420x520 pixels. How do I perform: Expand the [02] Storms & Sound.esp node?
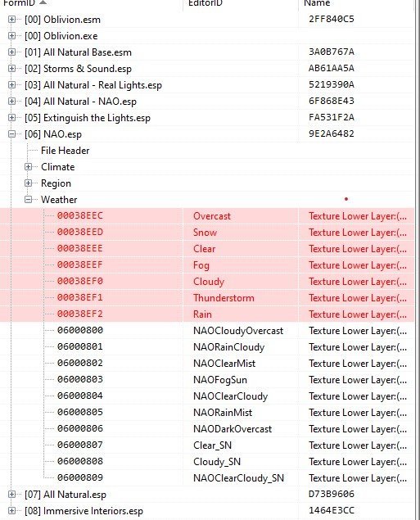pyautogui.click(x=12, y=69)
